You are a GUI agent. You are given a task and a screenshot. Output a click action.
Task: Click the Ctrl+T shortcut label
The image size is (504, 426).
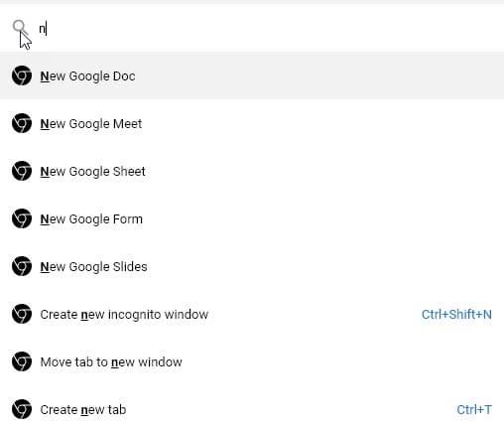474,409
